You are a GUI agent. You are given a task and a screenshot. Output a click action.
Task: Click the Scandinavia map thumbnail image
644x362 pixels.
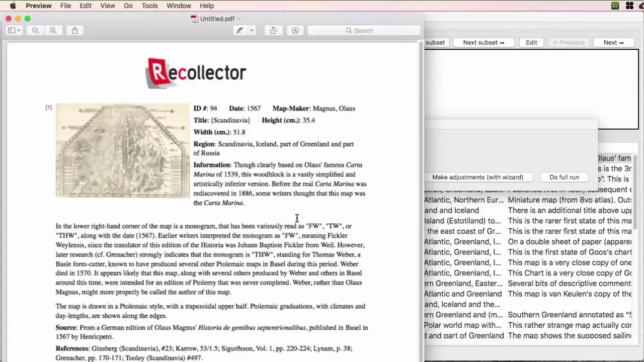[x=122, y=150]
